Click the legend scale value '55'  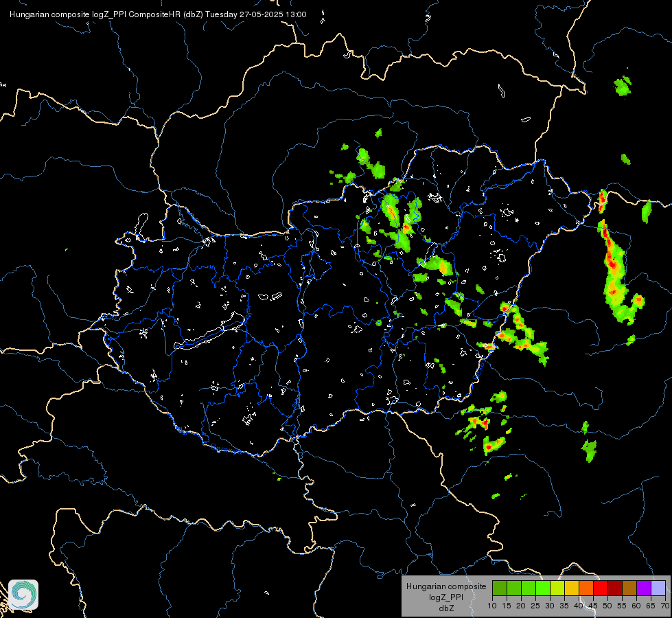click(x=622, y=606)
